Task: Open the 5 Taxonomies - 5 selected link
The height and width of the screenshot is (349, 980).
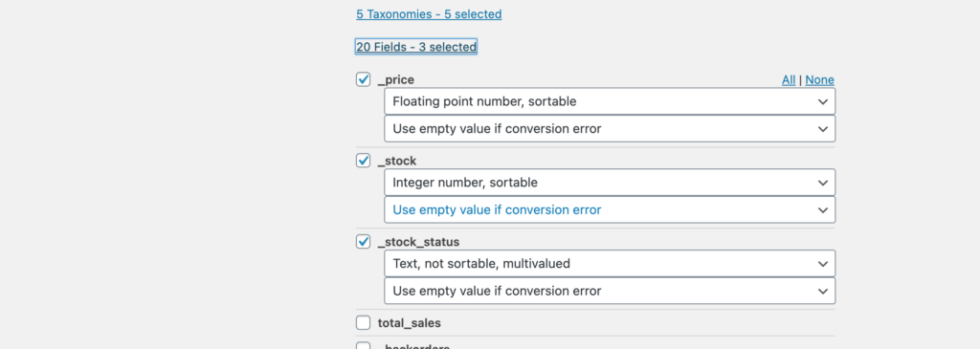Action: 429,13
